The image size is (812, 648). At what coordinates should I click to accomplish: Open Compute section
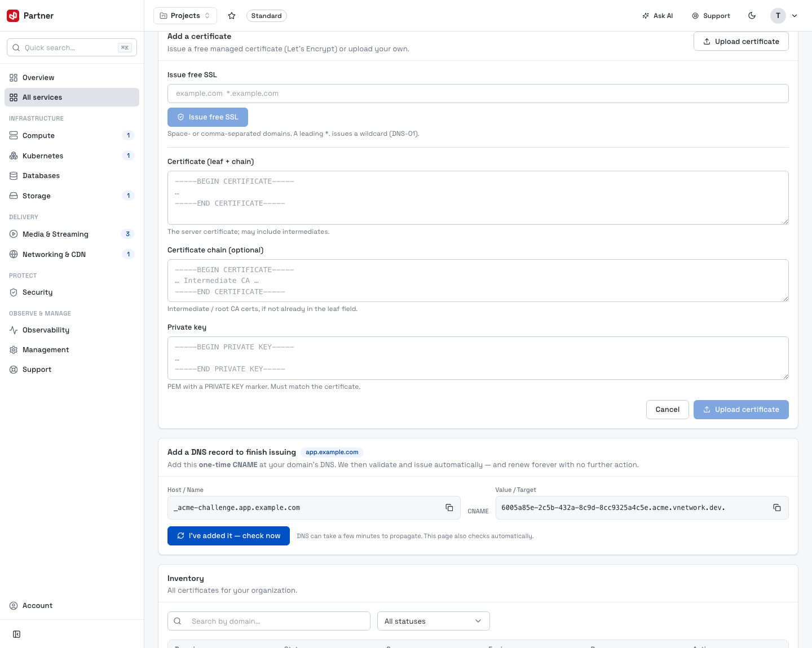(x=72, y=136)
